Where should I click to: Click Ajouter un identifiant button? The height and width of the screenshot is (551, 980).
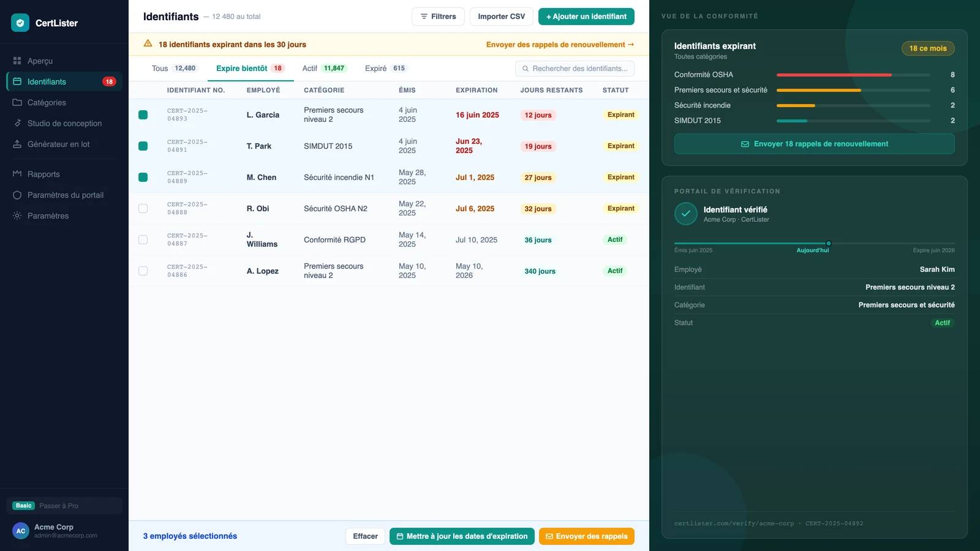(586, 17)
